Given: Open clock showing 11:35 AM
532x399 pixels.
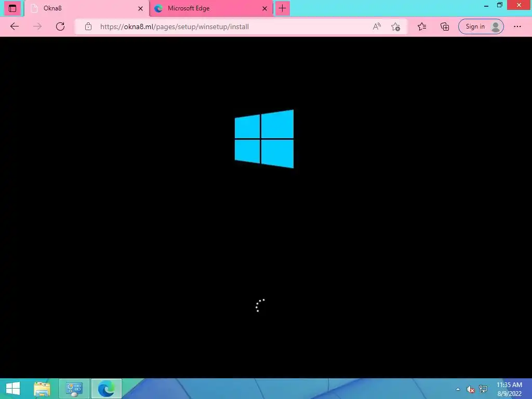Looking at the screenshot, I should click(x=509, y=389).
